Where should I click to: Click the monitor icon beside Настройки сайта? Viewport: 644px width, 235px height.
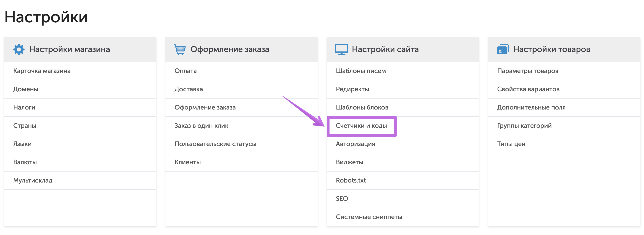[341, 49]
